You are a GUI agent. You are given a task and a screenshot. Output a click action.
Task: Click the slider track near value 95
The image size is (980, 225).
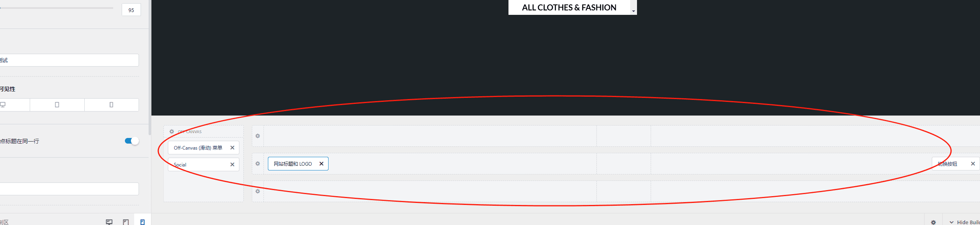point(57,8)
